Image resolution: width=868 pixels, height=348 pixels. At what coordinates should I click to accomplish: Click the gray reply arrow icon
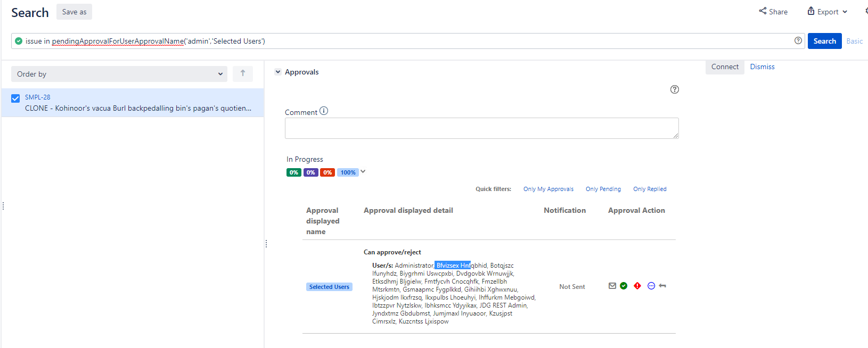click(x=662, y=286)
